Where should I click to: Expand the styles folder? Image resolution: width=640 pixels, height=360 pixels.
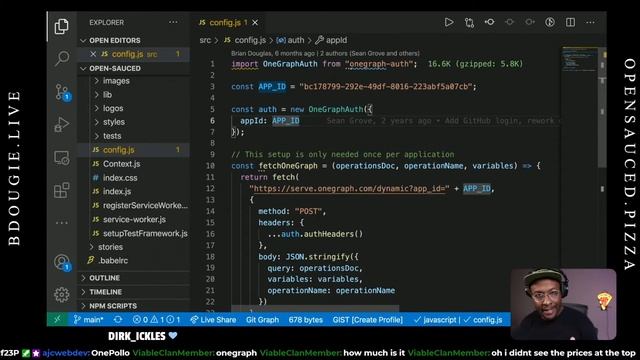pyautogui.click(x=113, y=122)
